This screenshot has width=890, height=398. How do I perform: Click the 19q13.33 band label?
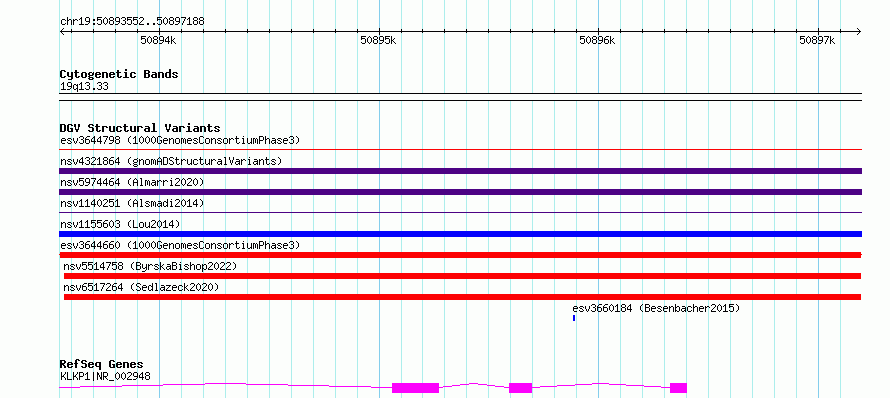84,87
